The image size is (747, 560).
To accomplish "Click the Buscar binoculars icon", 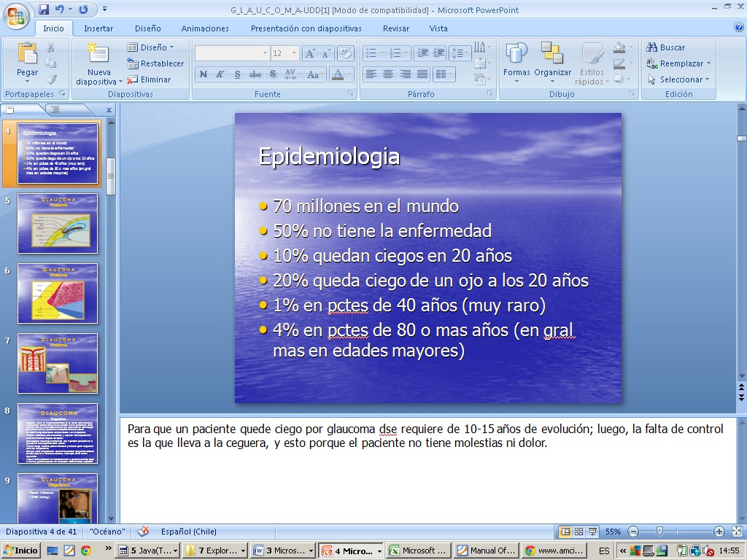I will click(x=652, y=47).
